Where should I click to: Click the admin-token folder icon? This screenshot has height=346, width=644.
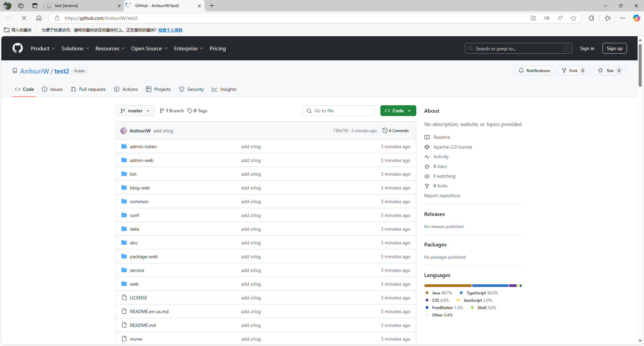point(124,147)
